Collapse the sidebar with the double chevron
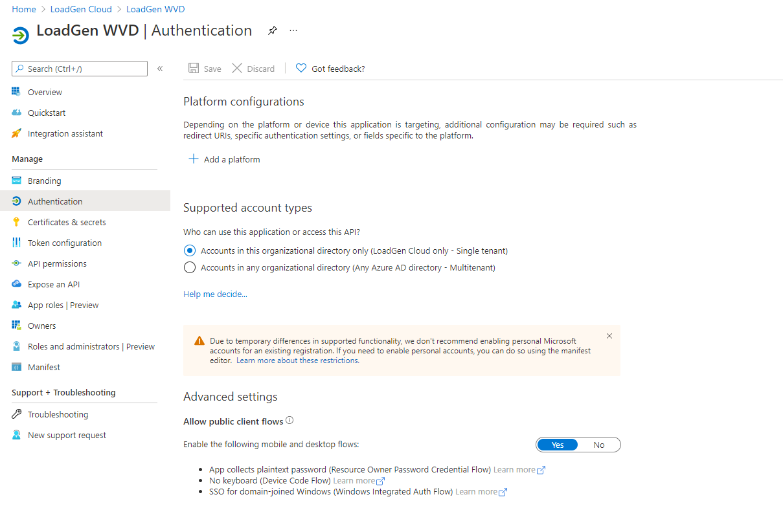 click(160, 69)
